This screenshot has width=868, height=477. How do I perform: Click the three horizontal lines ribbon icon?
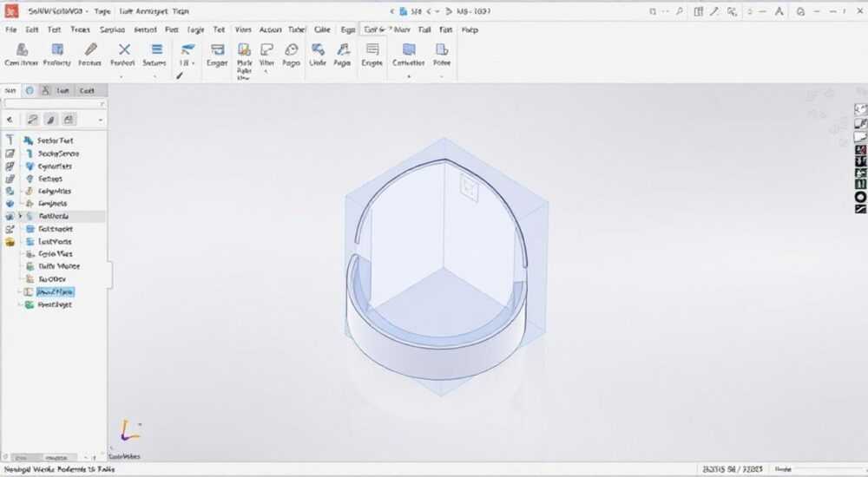click(x=156, y=49)
